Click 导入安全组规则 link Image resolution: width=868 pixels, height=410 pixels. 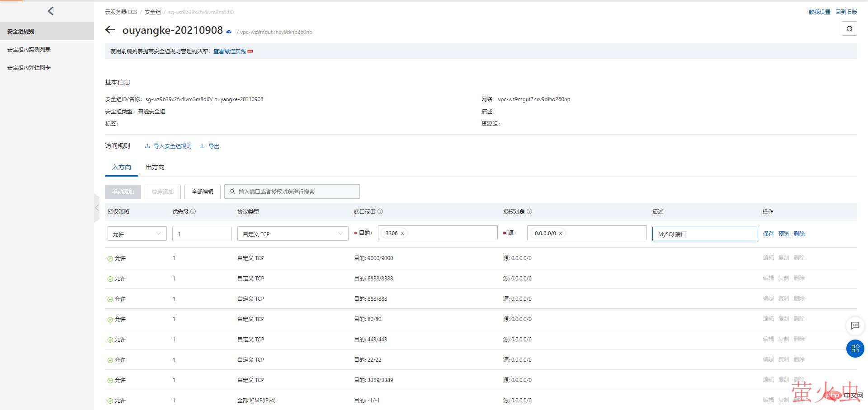click(172, 146)
